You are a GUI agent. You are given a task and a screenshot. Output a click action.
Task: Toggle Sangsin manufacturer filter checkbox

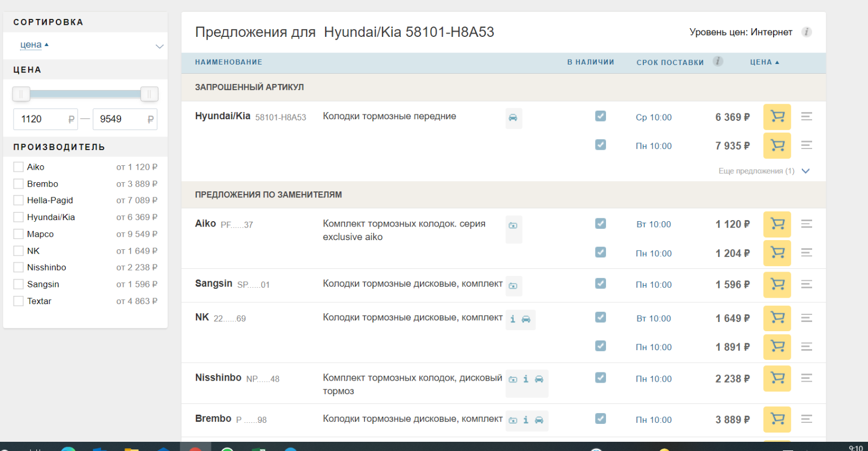tap(18, 284)
